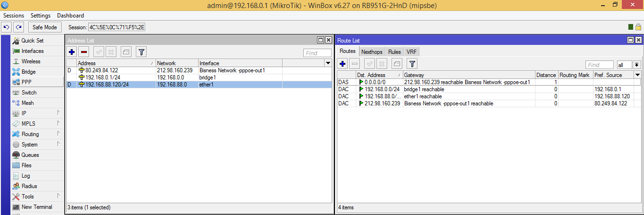Viewport: 644px width, 215px height.
Task: Click Comment icon in Route List
Action: click(x=397, y=64)
